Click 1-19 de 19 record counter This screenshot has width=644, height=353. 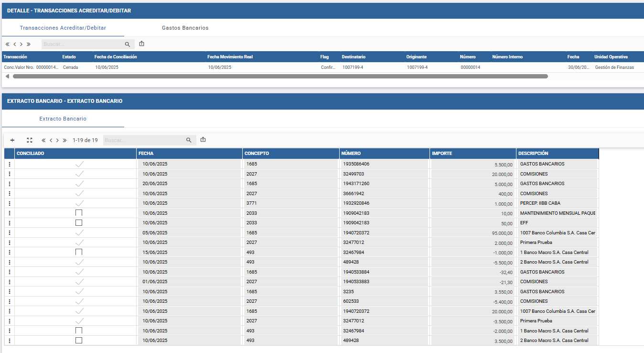[x=85, y=140]
